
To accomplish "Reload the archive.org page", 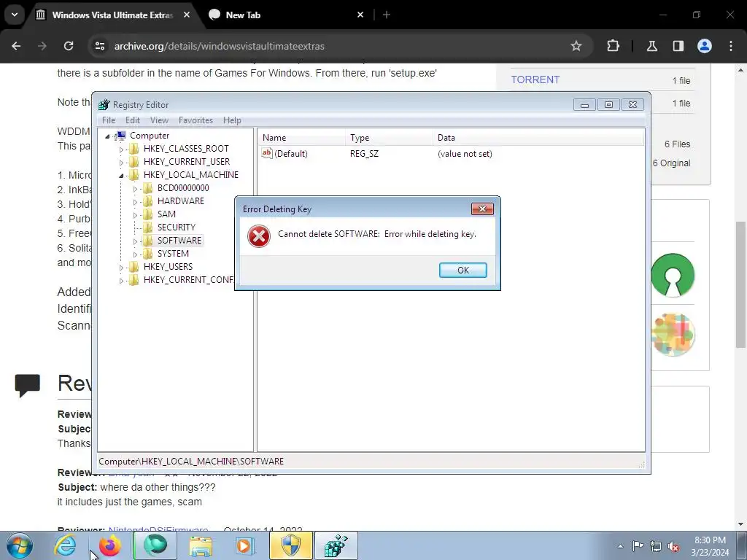I will coord(69,46).
